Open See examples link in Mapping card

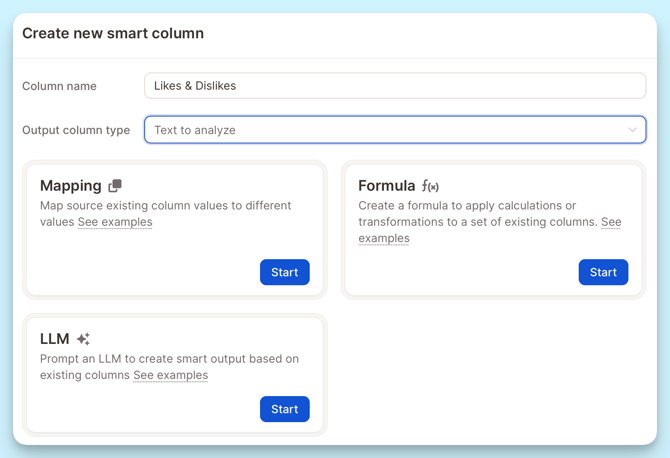115,222
